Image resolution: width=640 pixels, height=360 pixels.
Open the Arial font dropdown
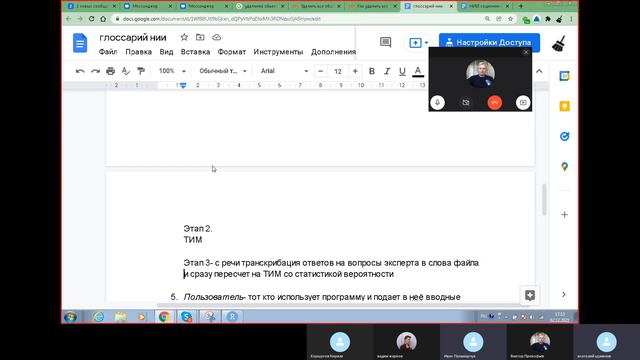(284, 71)
